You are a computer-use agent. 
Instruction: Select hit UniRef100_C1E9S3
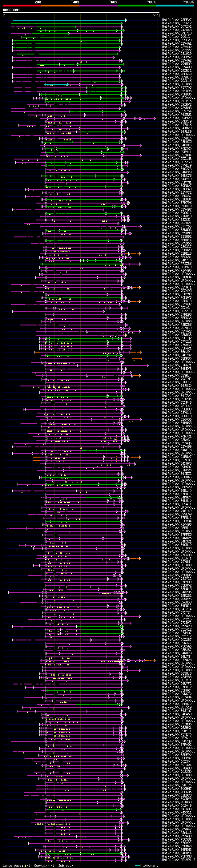click(177, 796)
